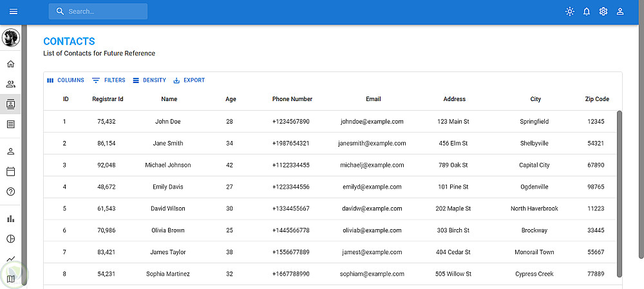Open settings gear in top bar
This screenshot has width=644, height=289.
click(x=603, y=12)
